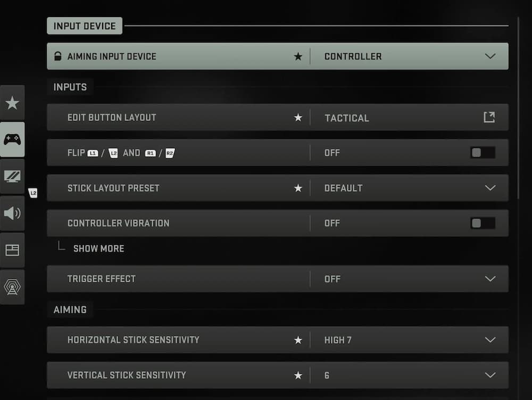Open the Audio speaker sidebar icon
Image resolution: width=532 pixels, height=400 pixels.
(12, 214)
